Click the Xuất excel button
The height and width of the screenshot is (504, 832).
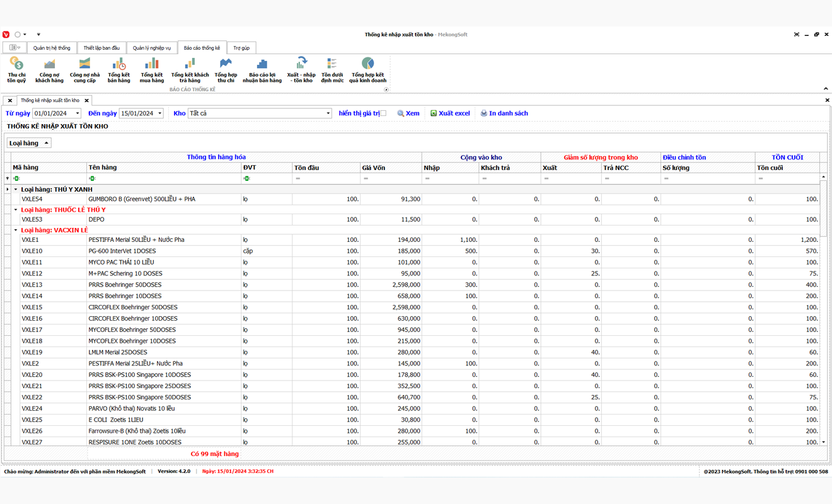[450, 113]
